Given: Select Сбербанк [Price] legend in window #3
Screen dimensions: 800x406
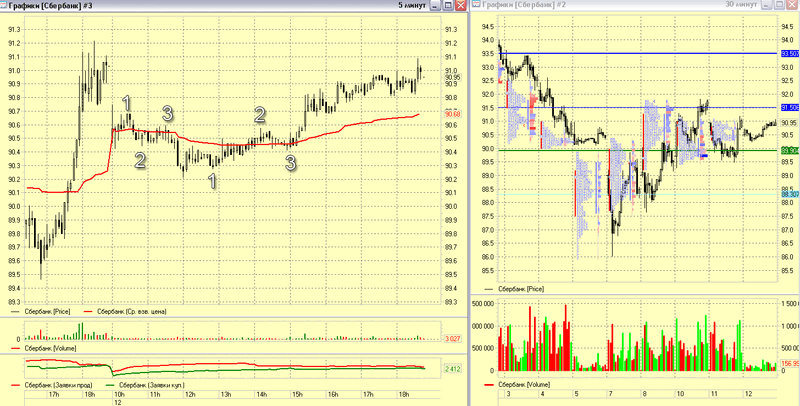Looking at the screenshot, I should [x=47, y=311].
